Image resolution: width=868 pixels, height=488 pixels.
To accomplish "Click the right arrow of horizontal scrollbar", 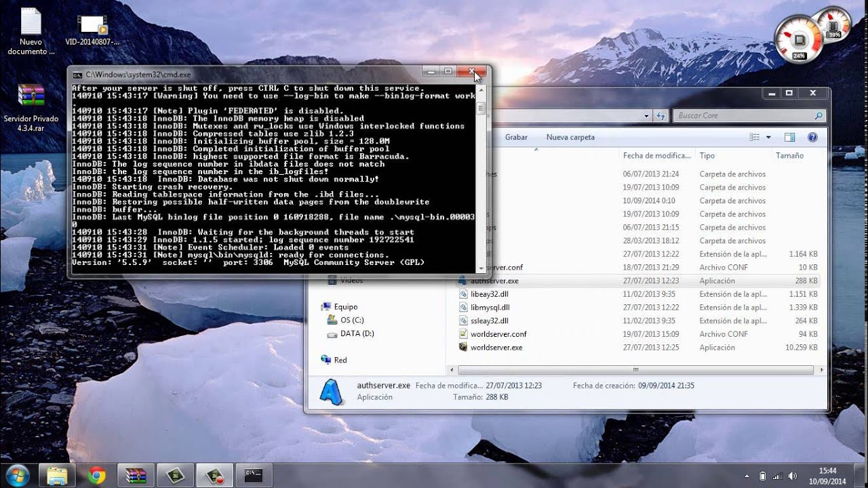I will point(821,370).
